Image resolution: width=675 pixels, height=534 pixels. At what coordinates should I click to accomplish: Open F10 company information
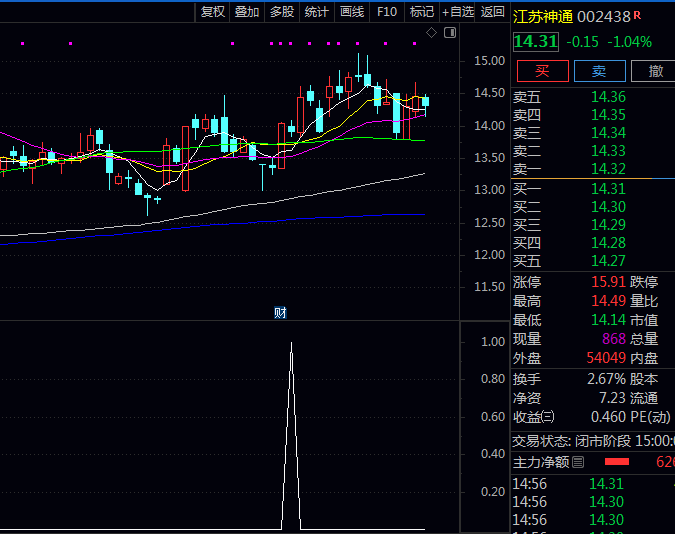387,12
